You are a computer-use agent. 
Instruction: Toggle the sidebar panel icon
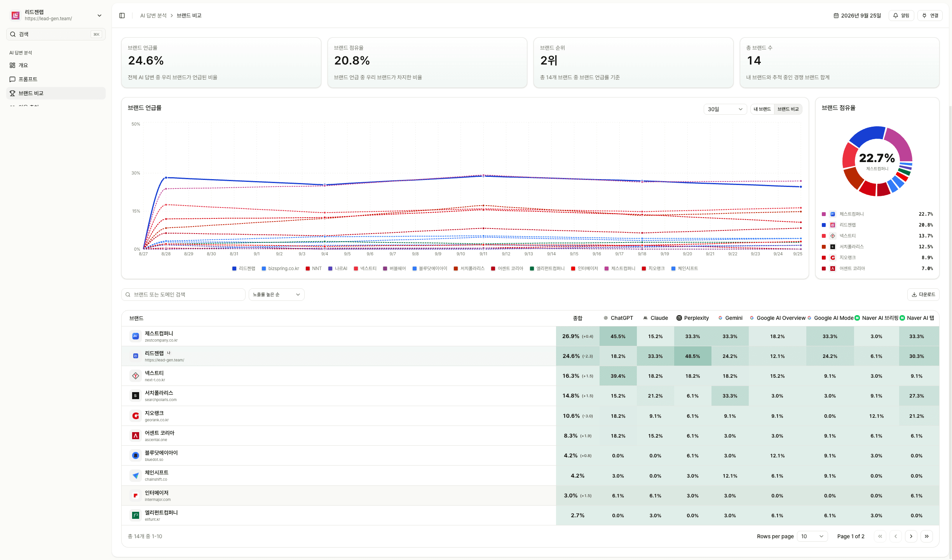(122, 16)
